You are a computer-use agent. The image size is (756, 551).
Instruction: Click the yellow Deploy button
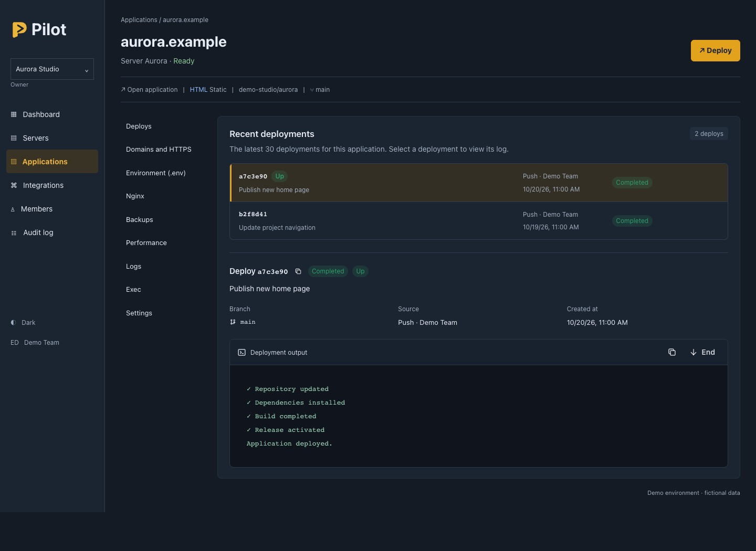coord(716,50)
